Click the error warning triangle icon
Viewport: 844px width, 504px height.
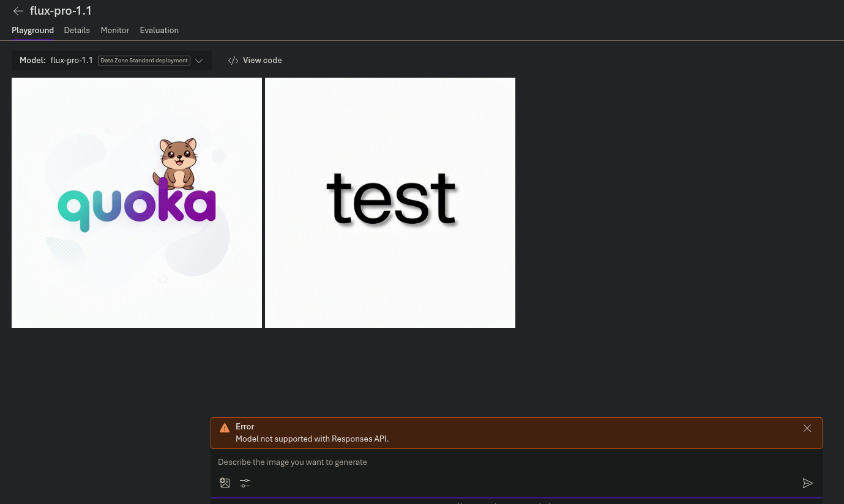(225, 428)
